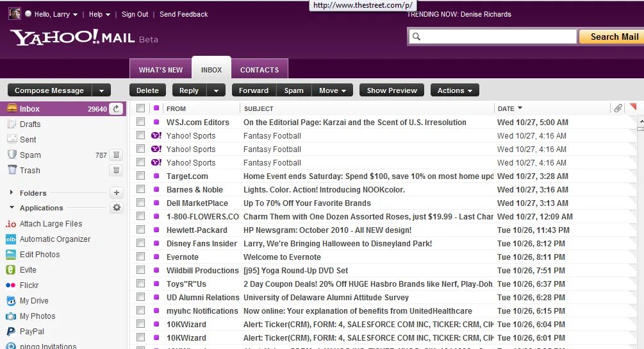The height and width of the screenshot is (349, 644).
Task: Select the Evernote email checkbox
Action: tap(141, 257)
